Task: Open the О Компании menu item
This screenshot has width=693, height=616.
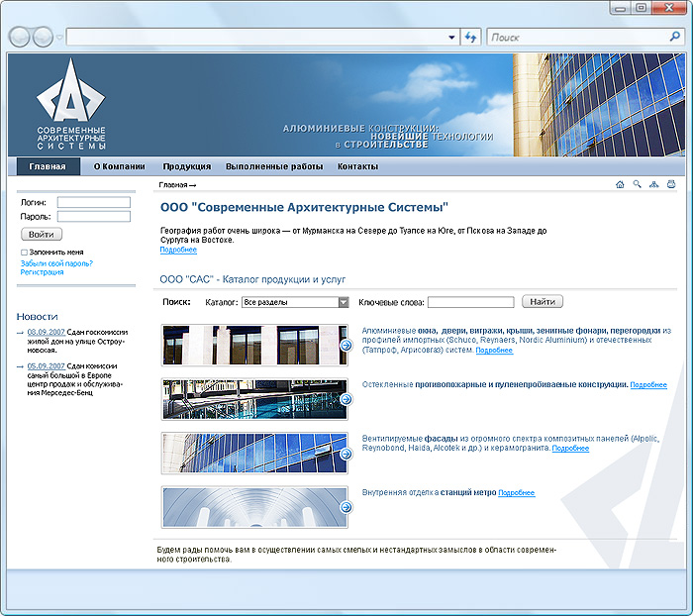Action: click(x=120, y=166)
